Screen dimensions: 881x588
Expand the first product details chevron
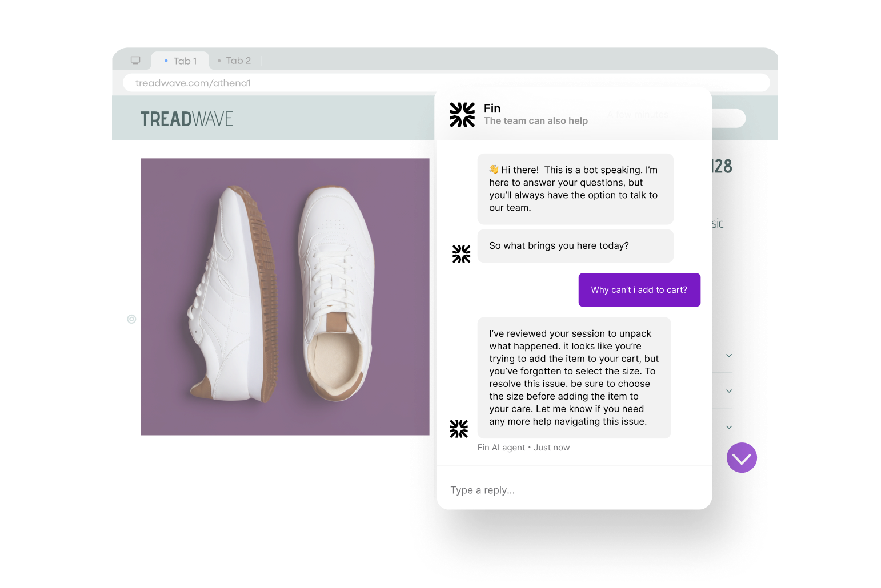tap(729, 356)
